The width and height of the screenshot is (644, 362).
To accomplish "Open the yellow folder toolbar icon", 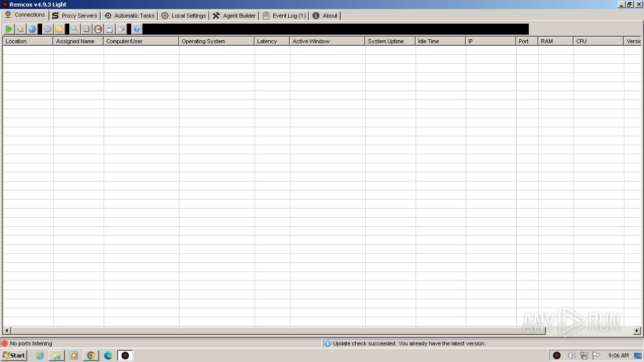I will tap(59, 29).
